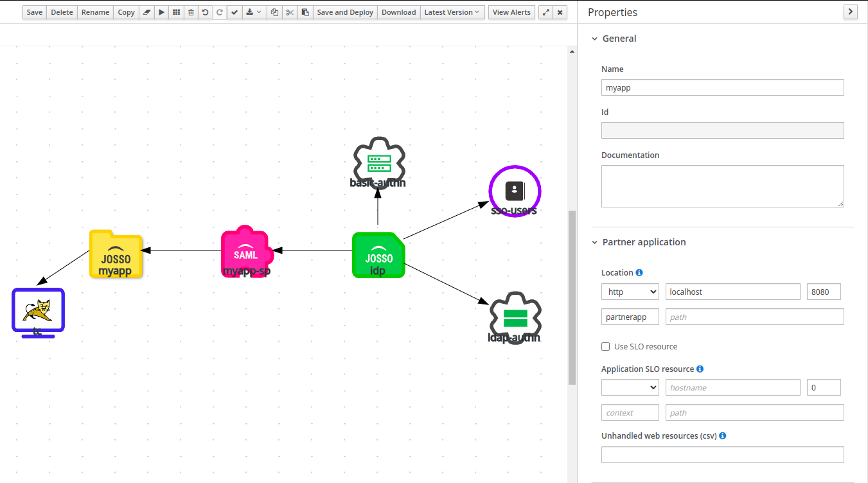This screenshot has height=483, width=868.
Task: Select the sso-users identity store node
Action: click(515, 191)
